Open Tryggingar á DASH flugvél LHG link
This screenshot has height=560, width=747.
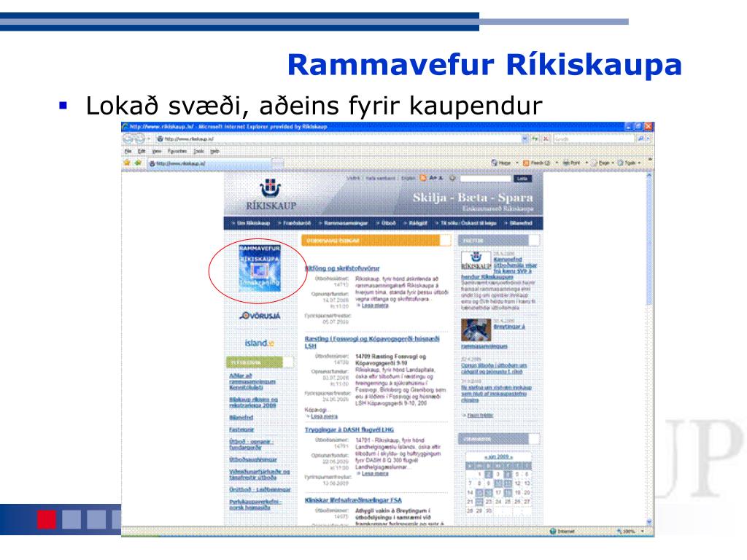[349, 429]
